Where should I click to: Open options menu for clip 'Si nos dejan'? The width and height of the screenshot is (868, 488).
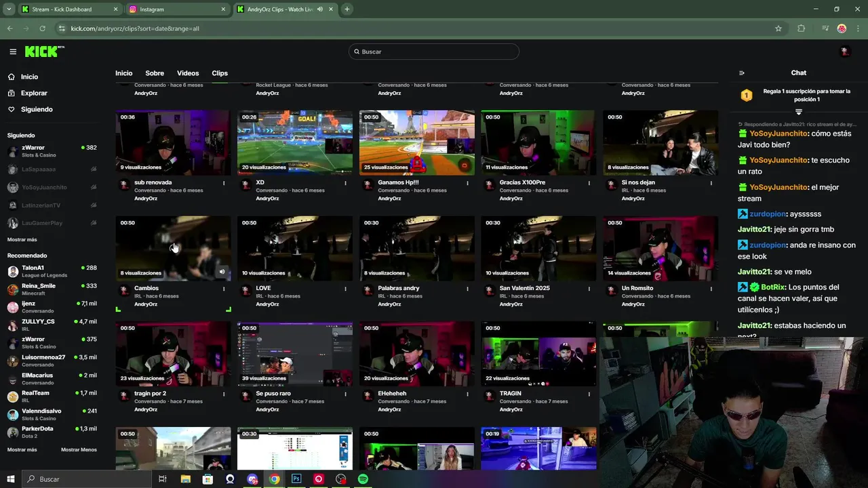point(711,183)
